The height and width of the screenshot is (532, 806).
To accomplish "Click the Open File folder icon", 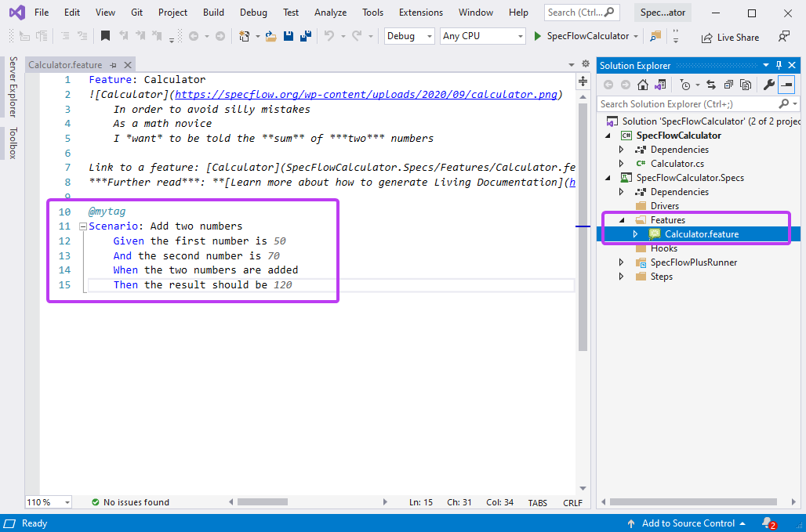I will tap(271, 36).
